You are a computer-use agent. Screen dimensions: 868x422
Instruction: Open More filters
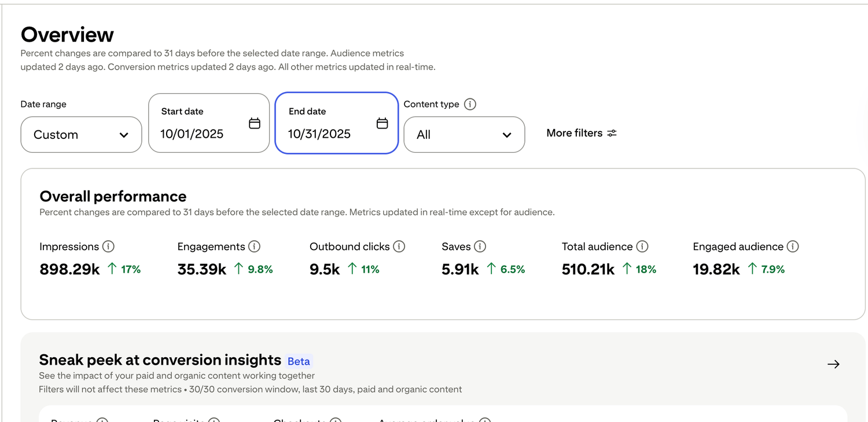[x=581, y=133]
